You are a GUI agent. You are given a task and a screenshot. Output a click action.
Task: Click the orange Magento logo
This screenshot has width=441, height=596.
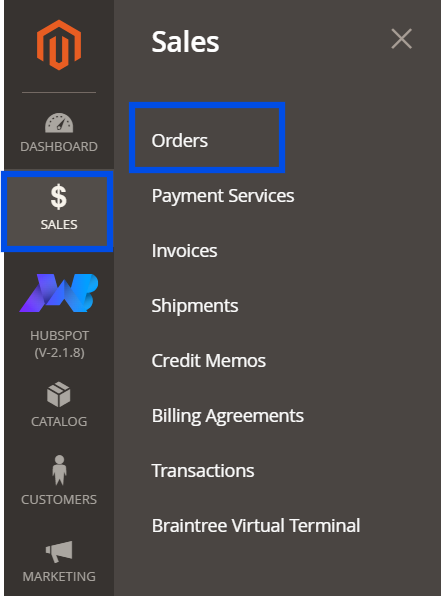(59, 45)
